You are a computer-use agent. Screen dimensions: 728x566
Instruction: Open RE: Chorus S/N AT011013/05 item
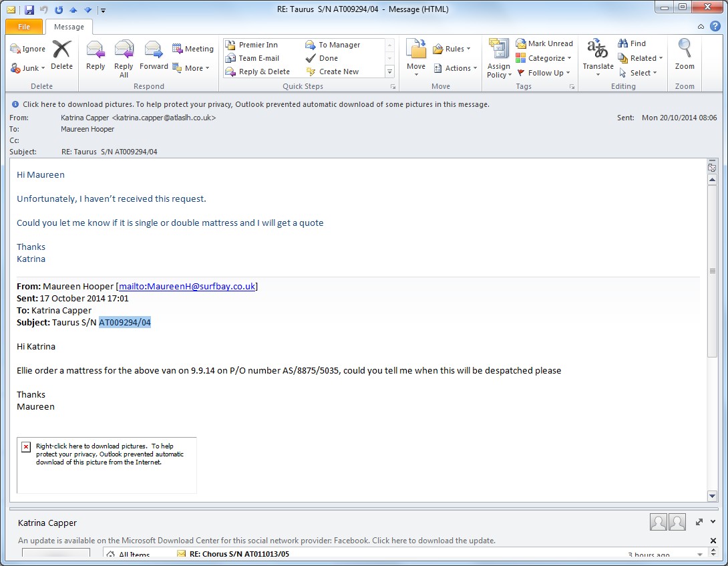(239, 554)
